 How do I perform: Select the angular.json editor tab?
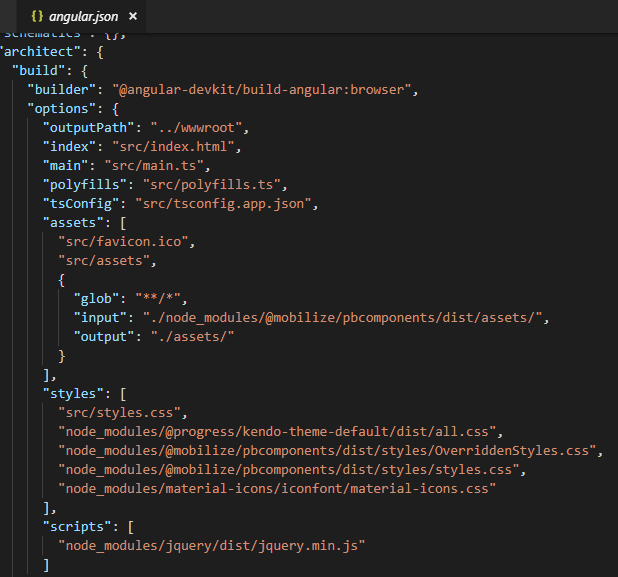pyautogui.click(x=81, y=16)
